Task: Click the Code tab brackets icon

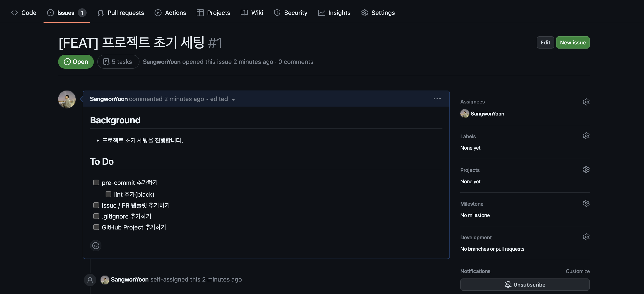Action: coord(14,12)
